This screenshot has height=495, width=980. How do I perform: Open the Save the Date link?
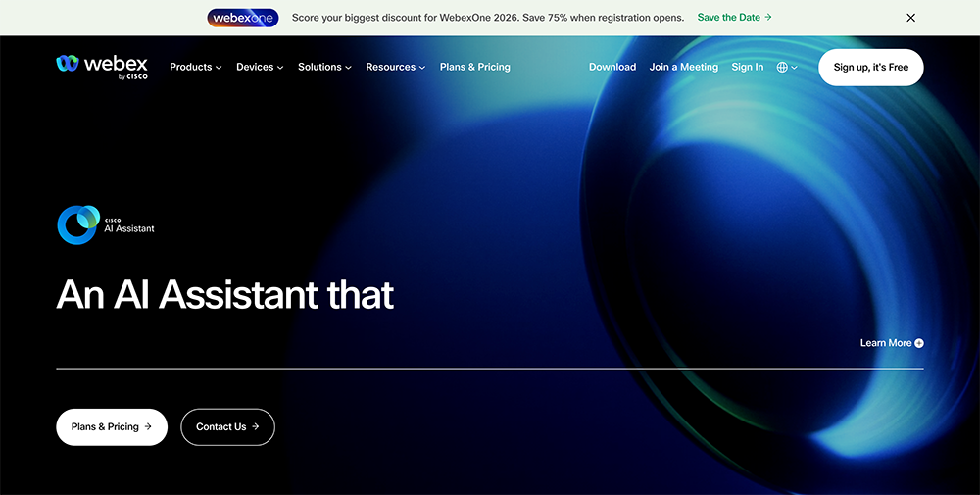(734, 18)
